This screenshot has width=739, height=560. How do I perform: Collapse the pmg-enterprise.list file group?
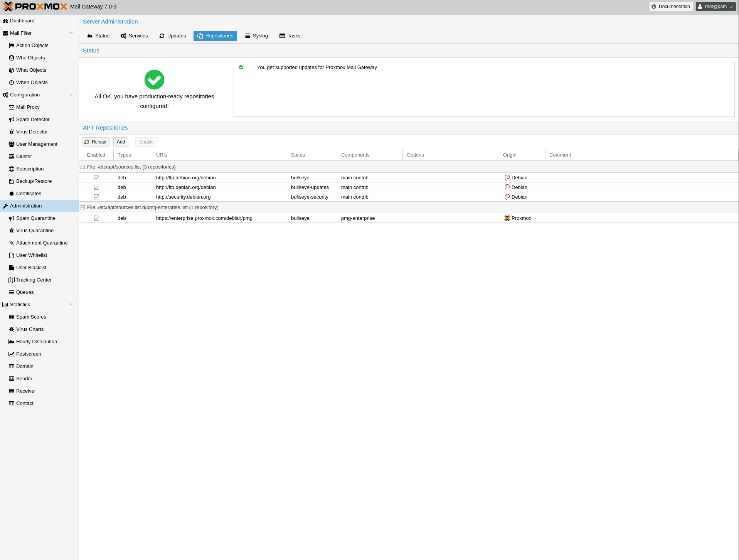(82, 207)
